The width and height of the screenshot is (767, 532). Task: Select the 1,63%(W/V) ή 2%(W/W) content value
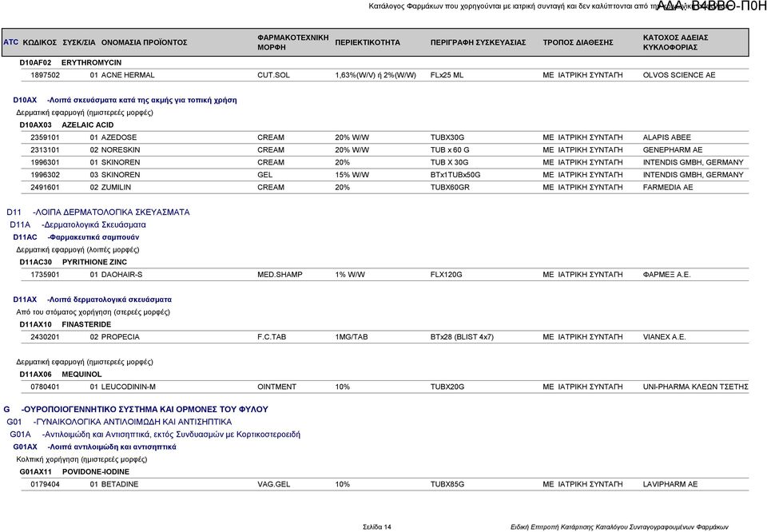point(376,75)
